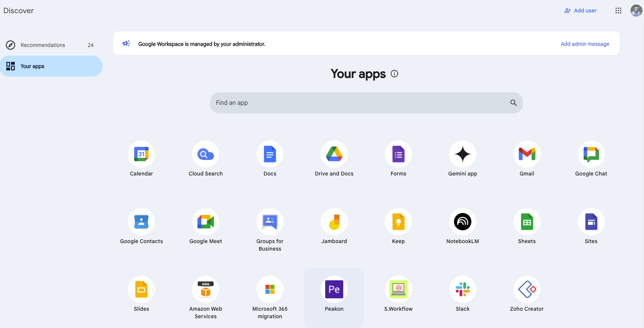Open the Peakon app icon

click(334, 289)
